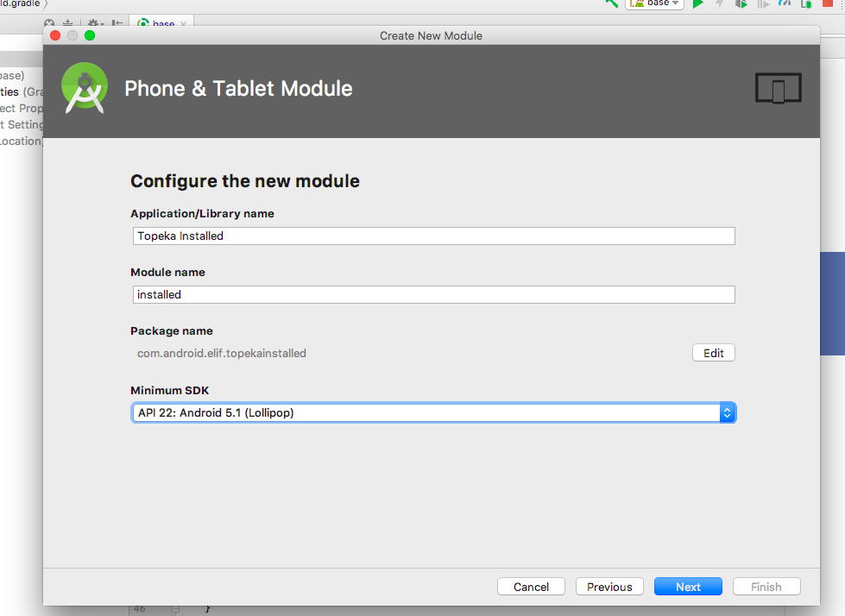The height and width of the screenshot is (616, 845).
Task: Edit the package name
Action: pyautogui.click(x=713, y=353)
